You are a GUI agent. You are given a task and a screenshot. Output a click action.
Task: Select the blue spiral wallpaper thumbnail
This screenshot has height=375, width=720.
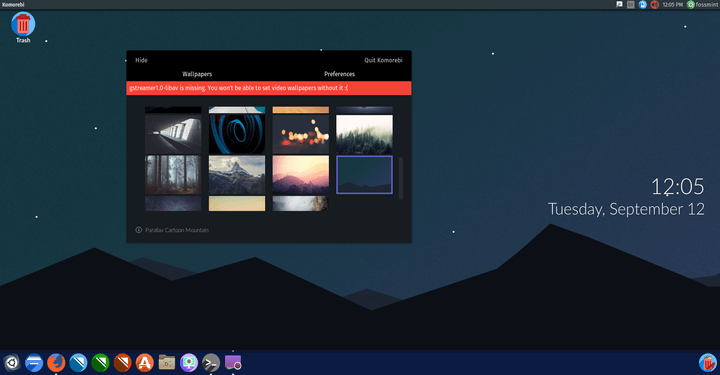point(237,134)
